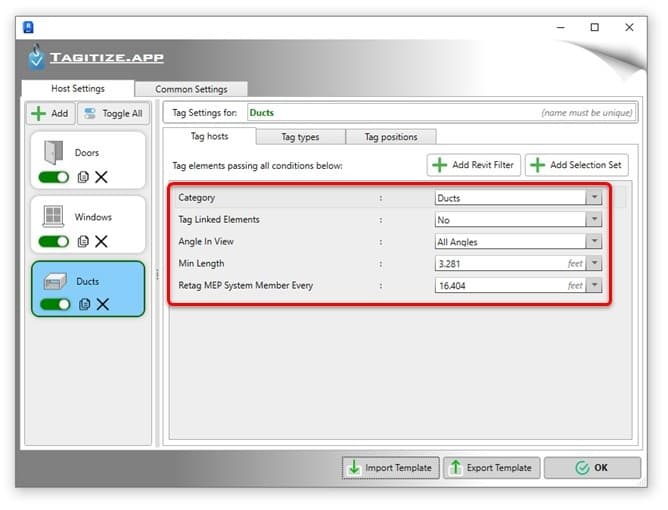
Task: Confirm with the OK button
Action: pyautogui.click(x=592, y=468)
